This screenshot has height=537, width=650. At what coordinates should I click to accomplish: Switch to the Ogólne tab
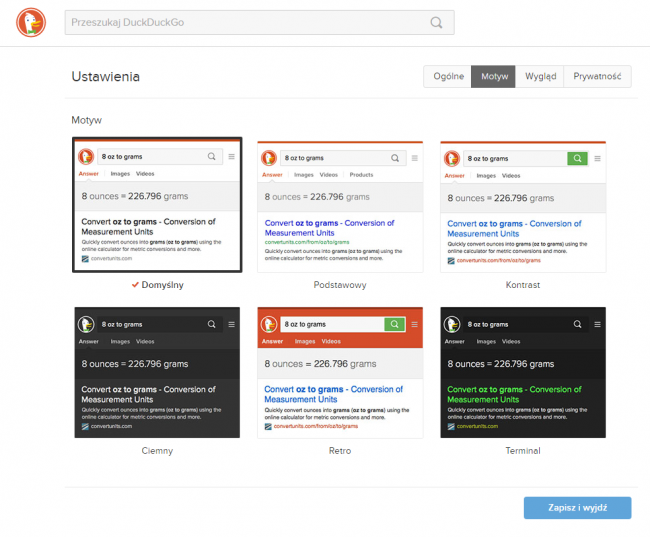[x=448, y=76]
